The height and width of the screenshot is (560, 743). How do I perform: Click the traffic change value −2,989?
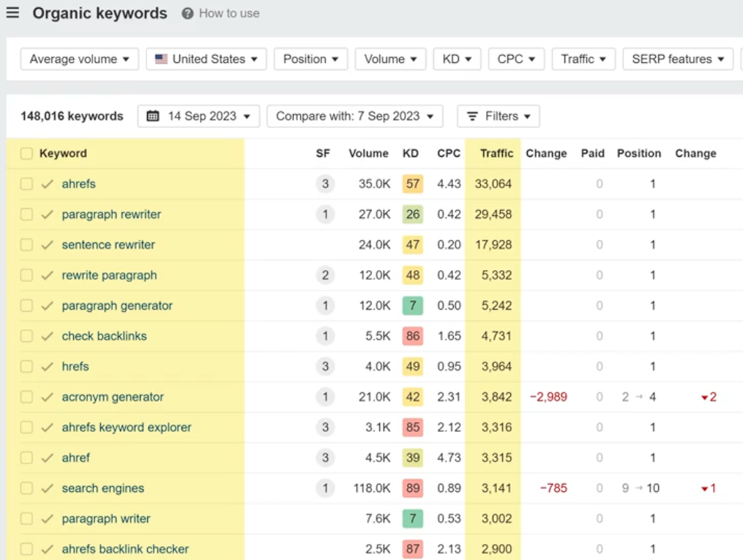[548, 397]
